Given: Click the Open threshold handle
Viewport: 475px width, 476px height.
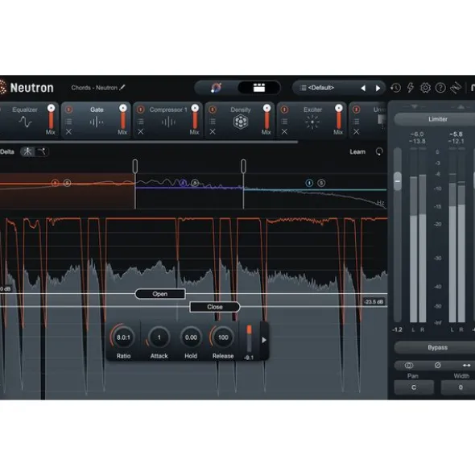Looking at the screenshot, I should tap(160, 294).
